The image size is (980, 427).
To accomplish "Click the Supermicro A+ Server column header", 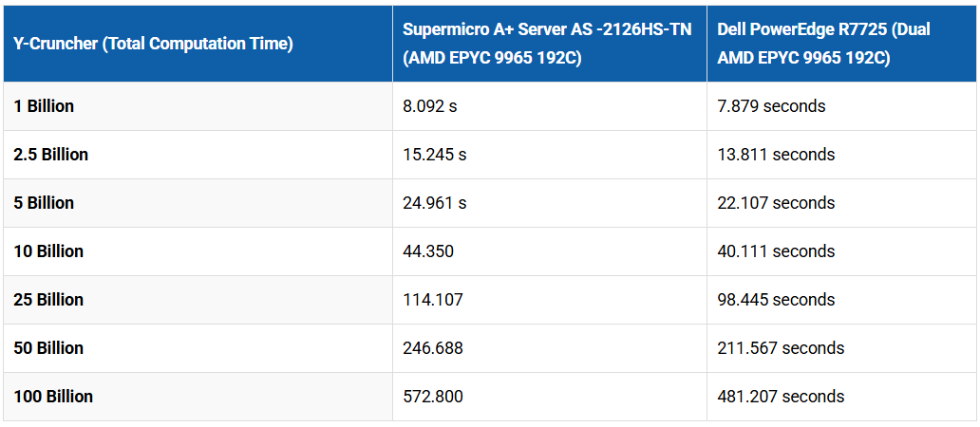I will click(x=547, y=44).
